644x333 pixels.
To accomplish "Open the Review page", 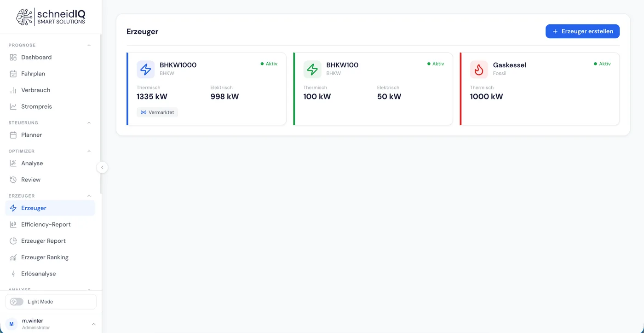I will coord(50,180).
